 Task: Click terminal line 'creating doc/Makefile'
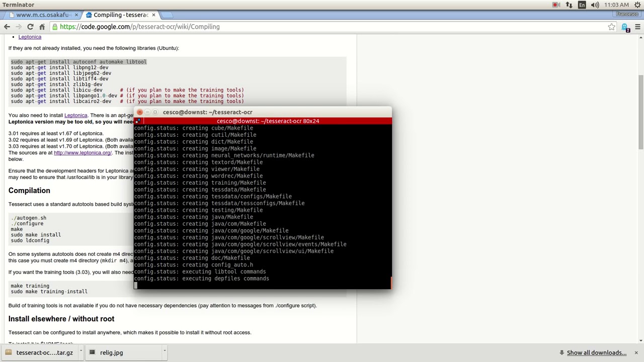[x=192, y=258]
